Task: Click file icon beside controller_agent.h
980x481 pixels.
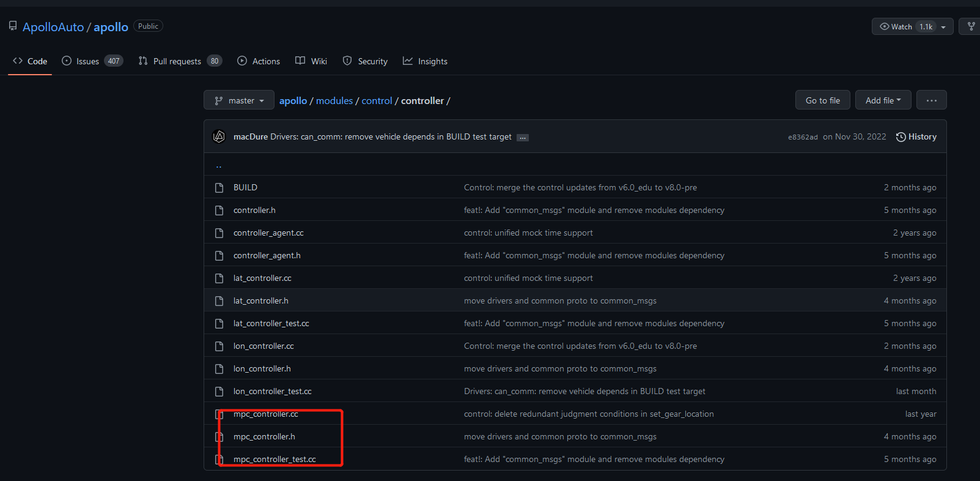Action: tap(219, 255)
